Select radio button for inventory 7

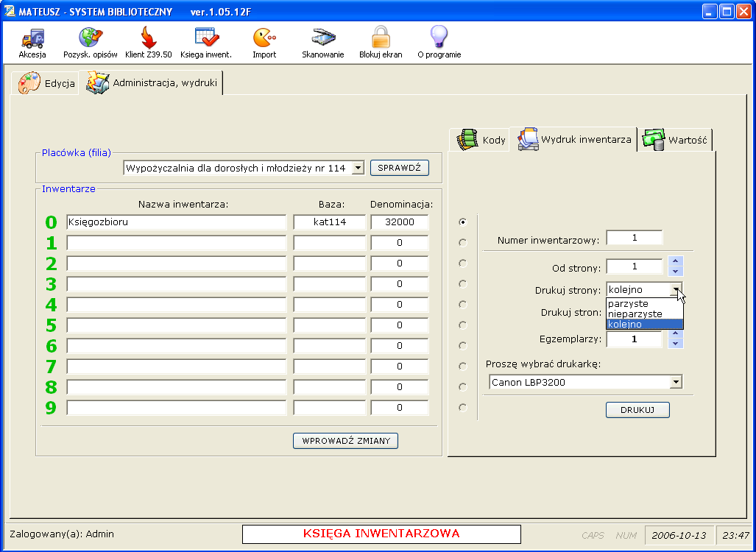click(463, 367)
